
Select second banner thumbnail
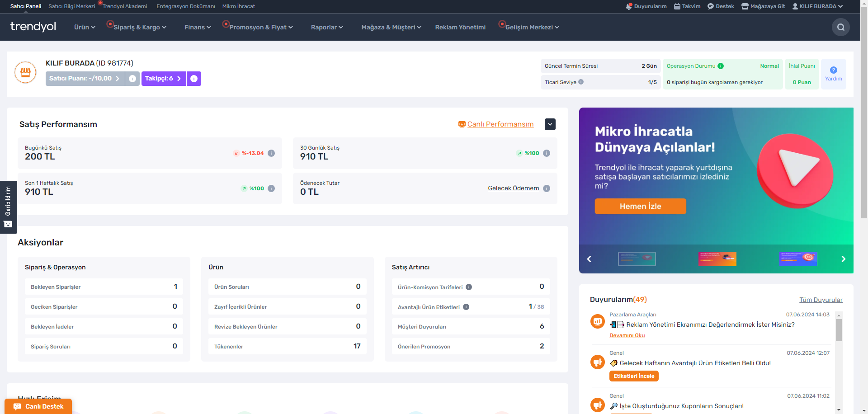717,259
